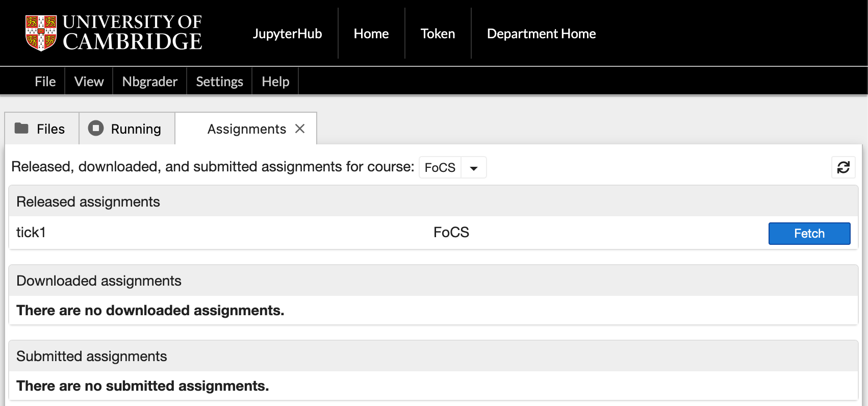Close the Assignments tab
The height and width of the screenshot is (406, 868).
[300, 129]
